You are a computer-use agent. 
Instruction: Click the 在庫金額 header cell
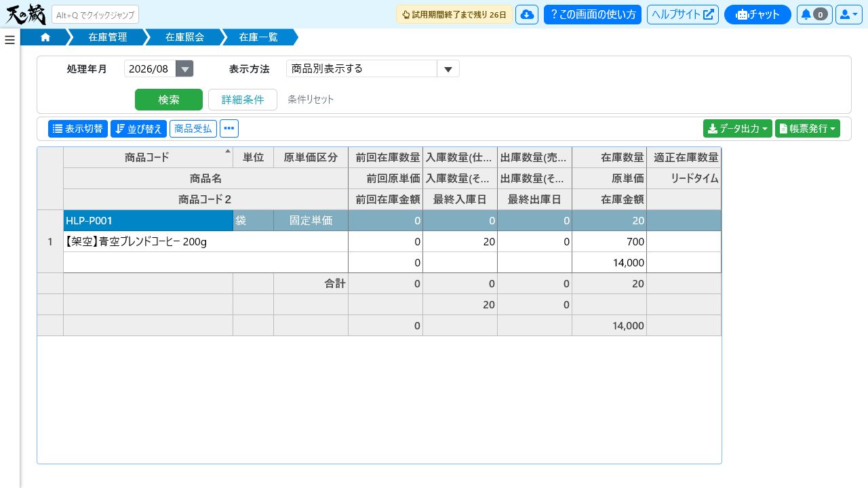[x=609, y=199]
